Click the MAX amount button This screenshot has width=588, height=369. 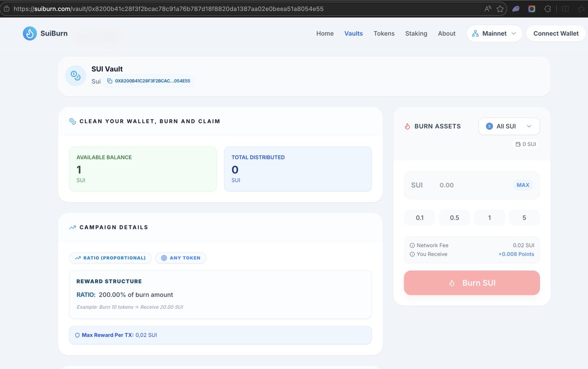click(523, 185)
